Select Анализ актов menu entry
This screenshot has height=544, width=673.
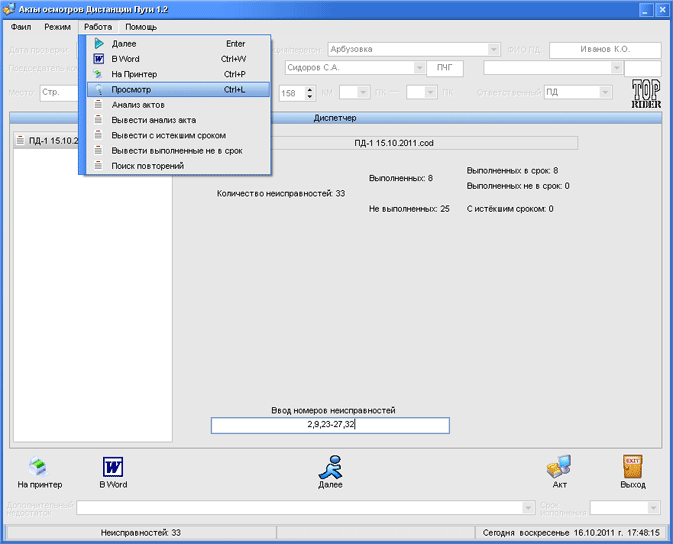coord(179,105)
